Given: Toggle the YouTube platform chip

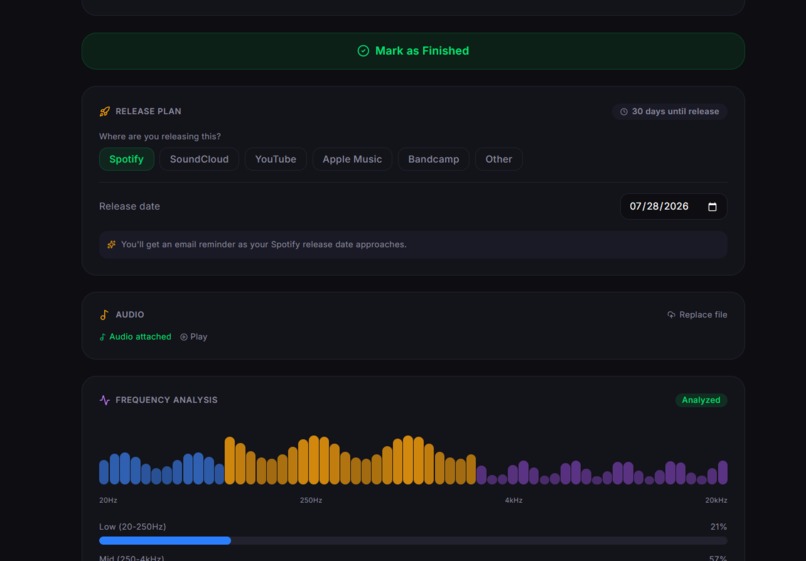Looking at the screenshot, I should click(x=276, y=159).
